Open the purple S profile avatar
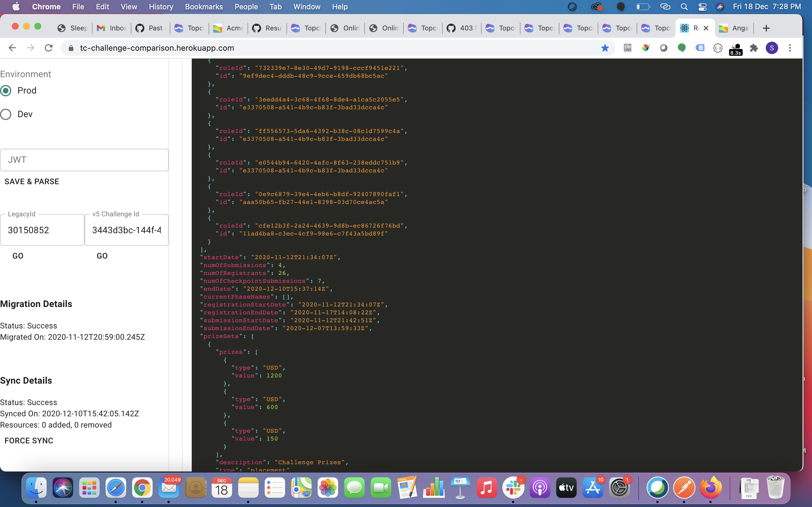812x507 pixels. [x=772, y=48]
